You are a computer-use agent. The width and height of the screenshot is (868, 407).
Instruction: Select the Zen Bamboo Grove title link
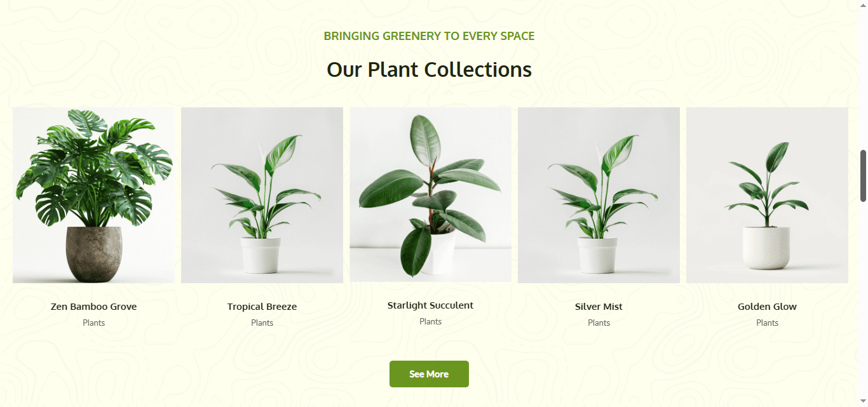[x=93, y=307]
